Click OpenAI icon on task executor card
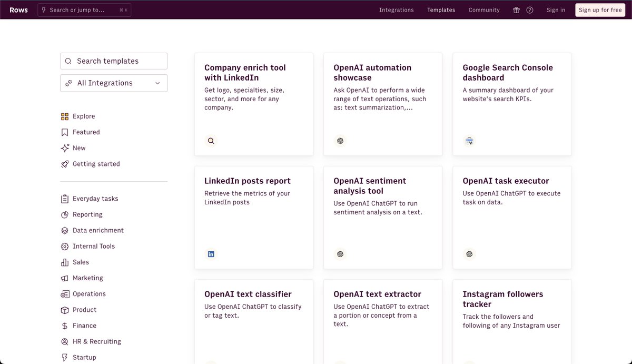Viewport: 632px width, 364px height. point(469,254)
